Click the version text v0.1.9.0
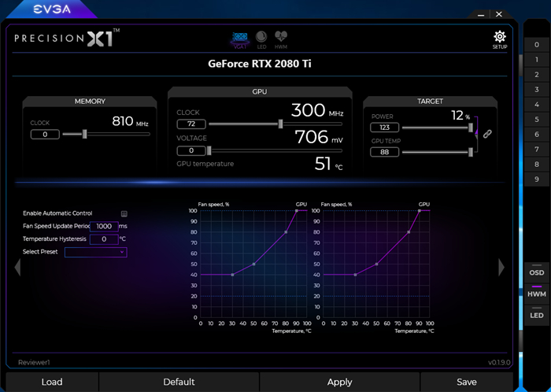This screenshot has height=392, width=551. 499,363
